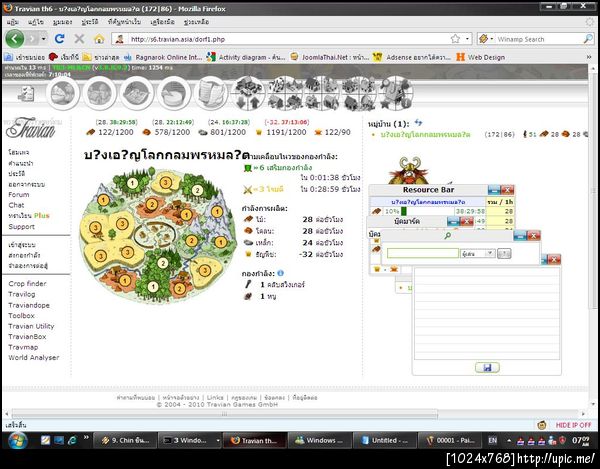Click the 10% wood progress bar in Resource Bar
The image size is (600, 469).
coord(419,211)
